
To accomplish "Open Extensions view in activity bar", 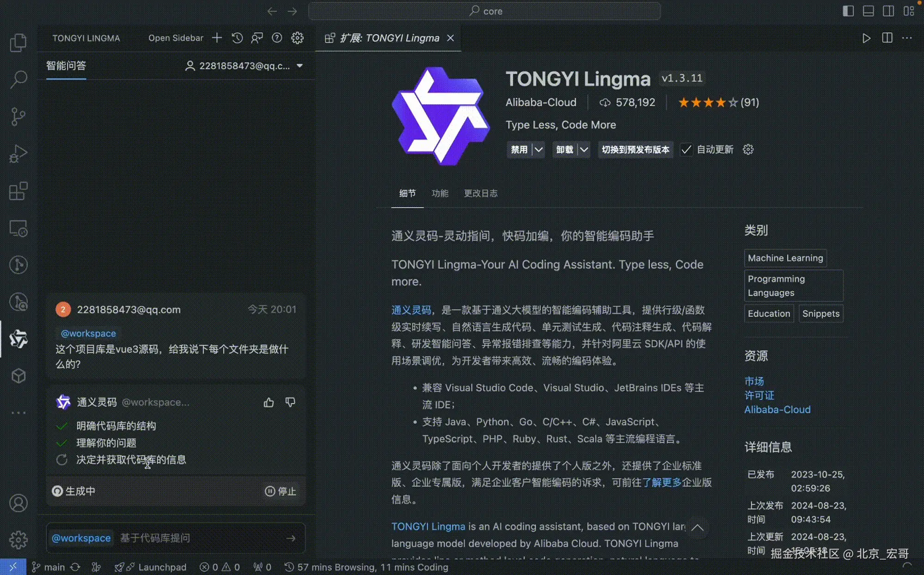I will point(18,191).
